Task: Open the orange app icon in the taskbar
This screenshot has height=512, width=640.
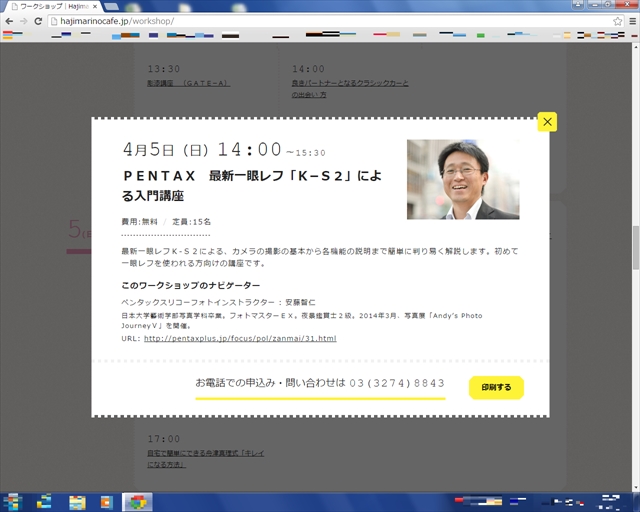Action: click(107, 502)
